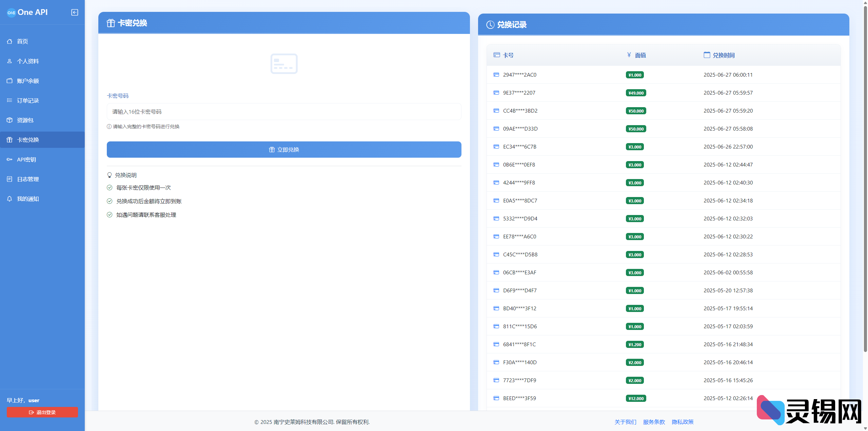Open the 订单记录 sidebar entry
This screenshot has width=868, height=431.
click(x=28, y=100)
